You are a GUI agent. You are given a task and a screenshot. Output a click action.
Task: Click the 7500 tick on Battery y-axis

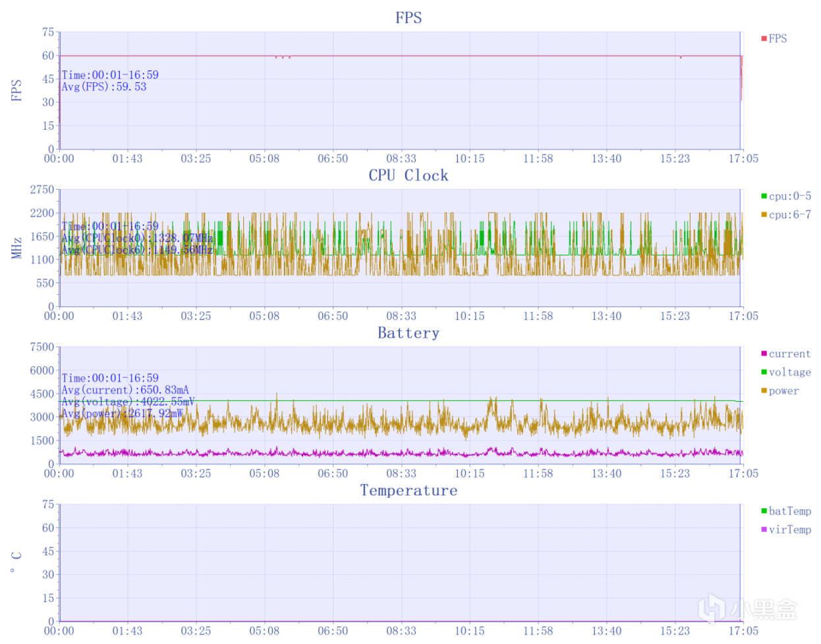click(x=42, y=346)
